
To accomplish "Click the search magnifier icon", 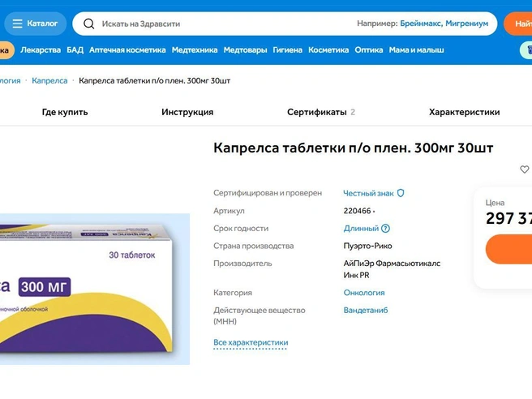I will [89, 24].
